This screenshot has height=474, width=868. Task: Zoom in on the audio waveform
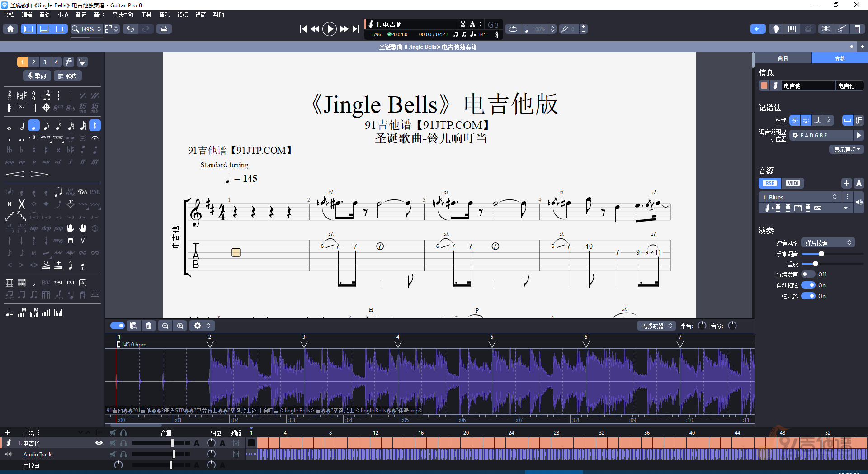coord(180,326)
